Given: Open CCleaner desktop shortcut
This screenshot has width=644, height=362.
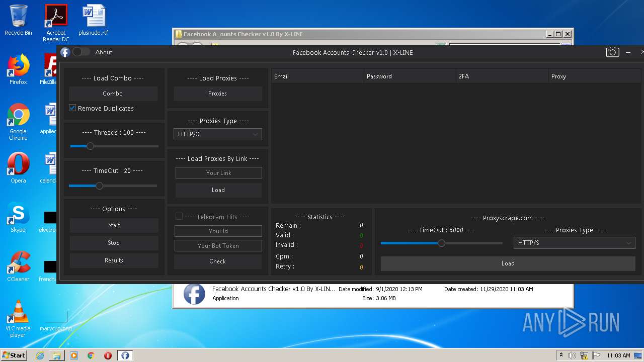Looking at the screenshot, I should pyautogui.click(x=18, y=266).
